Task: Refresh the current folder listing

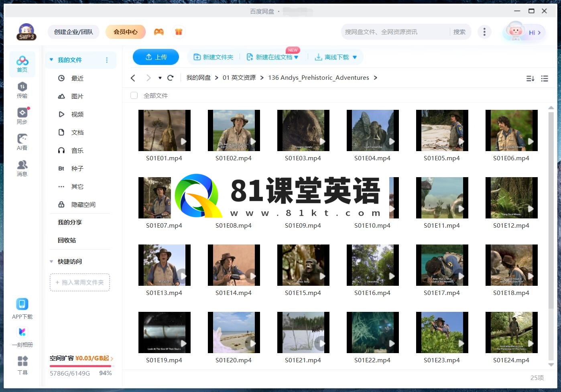Action: [170, 78]
